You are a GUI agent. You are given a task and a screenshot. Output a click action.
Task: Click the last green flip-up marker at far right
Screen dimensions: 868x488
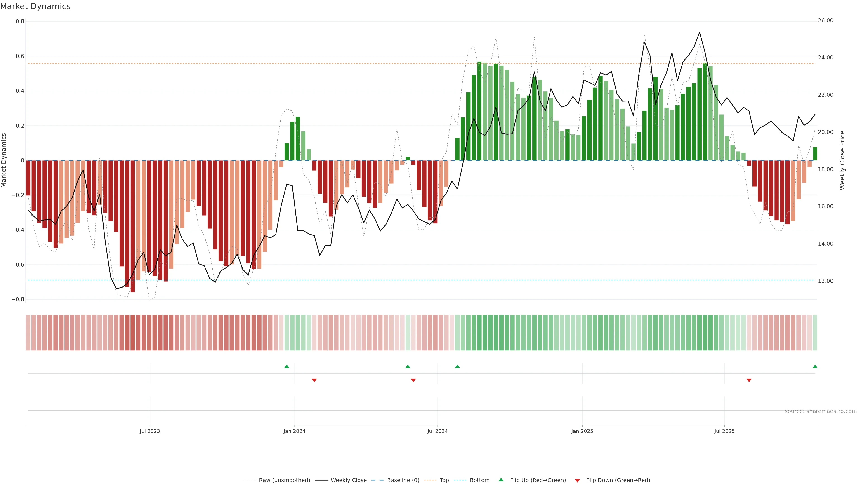[815, 366]
